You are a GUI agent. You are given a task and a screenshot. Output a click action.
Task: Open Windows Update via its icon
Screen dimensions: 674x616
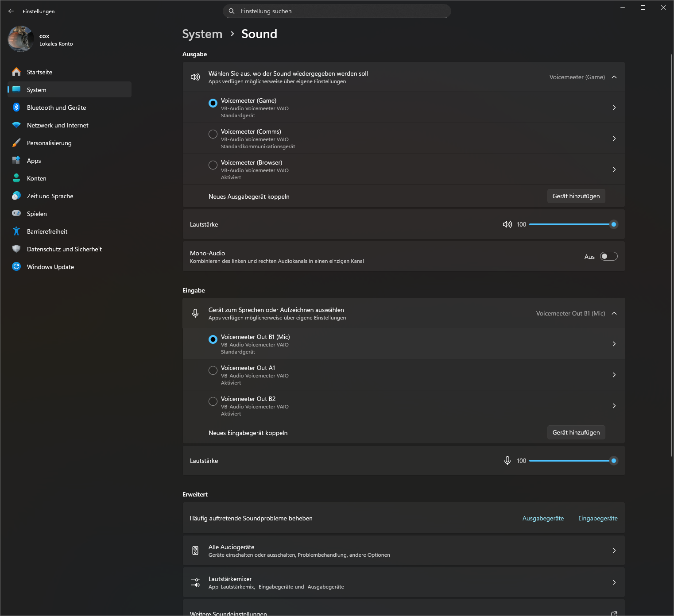pyautogui.click(x=16, y=267)
